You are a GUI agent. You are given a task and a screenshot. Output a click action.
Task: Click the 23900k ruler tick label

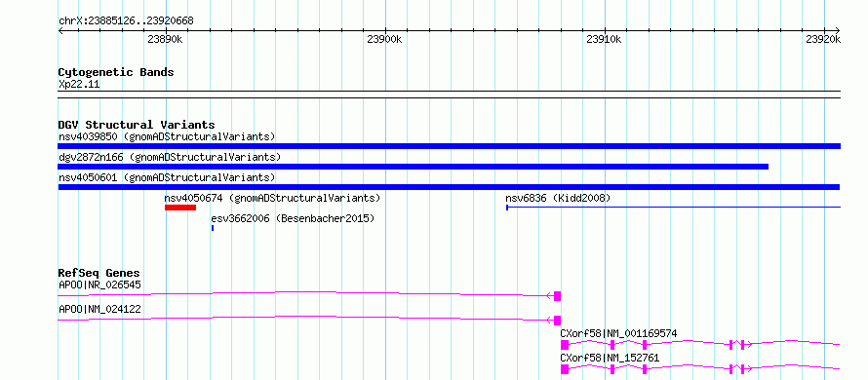click(384, 39)
